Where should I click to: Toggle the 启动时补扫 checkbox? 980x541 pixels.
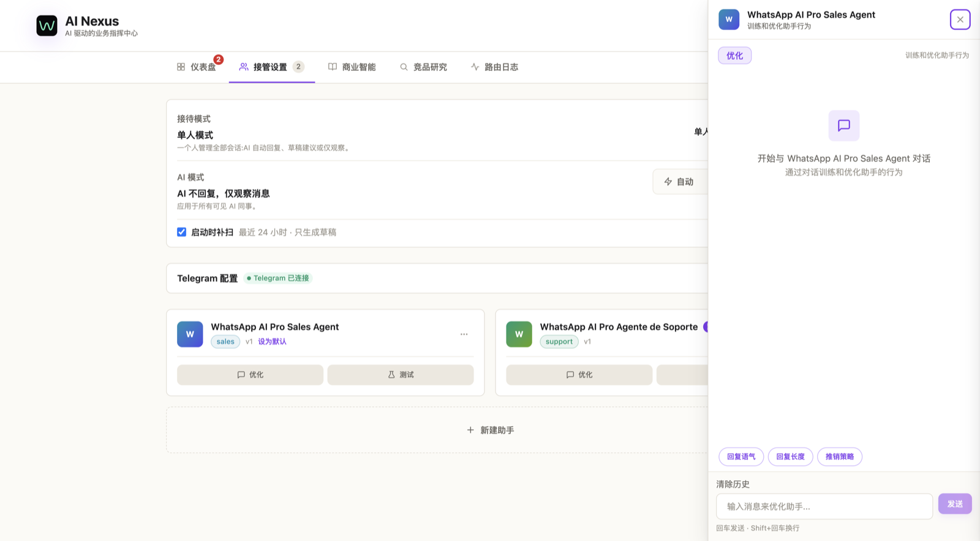click(x=181, y=232)
